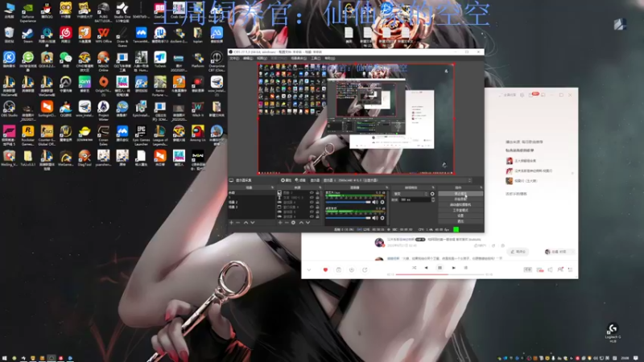Screen dimensions: 644x362
Task: Expand the similar songs list right arrow
Action: click(x=572, y=173)
